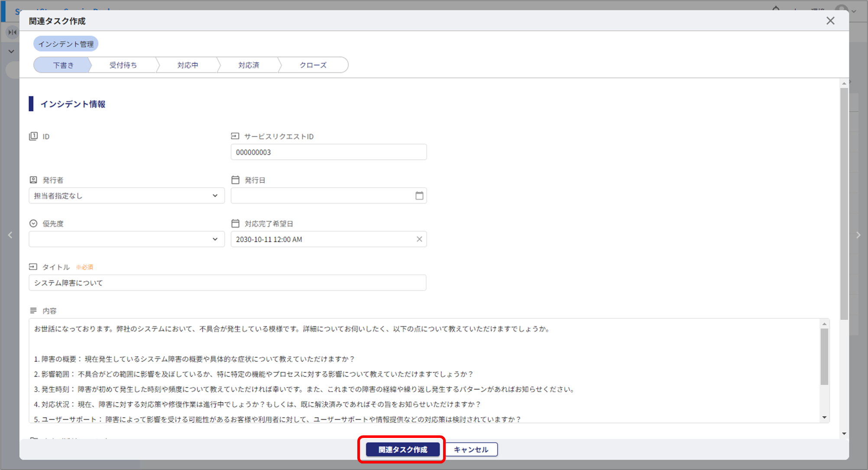Click the タイトル input field
This screenshot has height=470, width=868.
pos(227,283)
